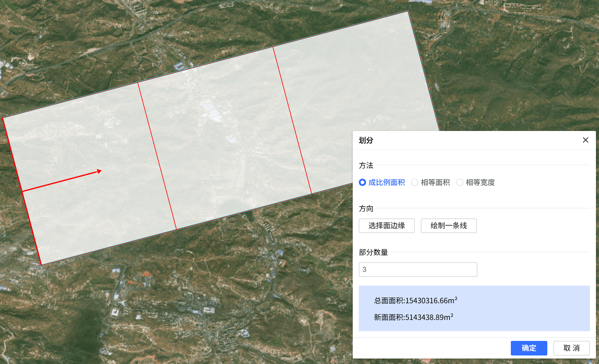Screen dimensions: 599x364
Task: Click the second red division line
Action: coord(292,120)
